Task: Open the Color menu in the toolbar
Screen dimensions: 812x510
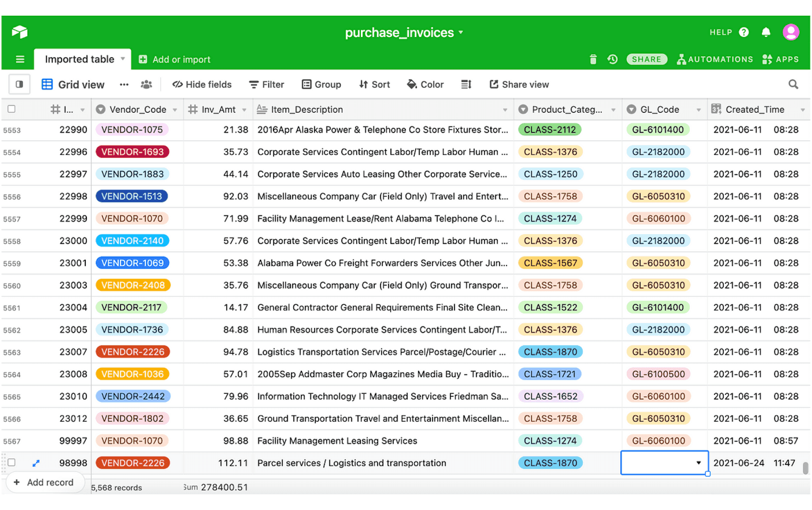Action: point(425,84)
